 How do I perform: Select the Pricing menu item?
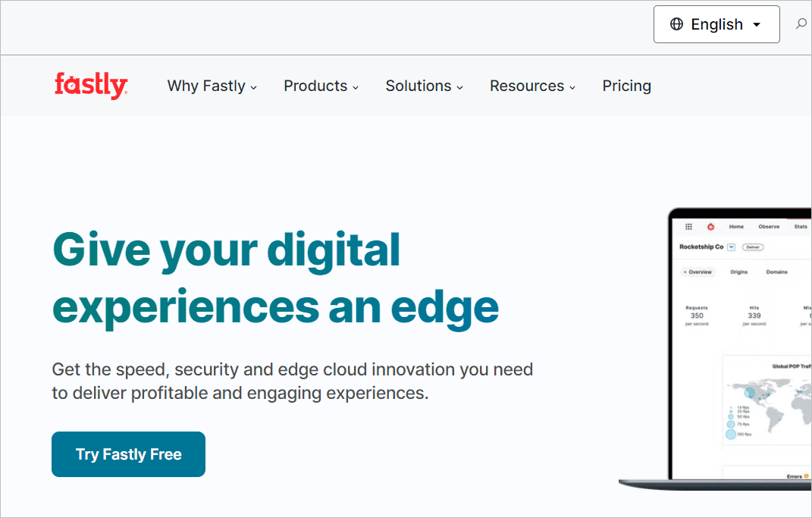pos(626,86)
